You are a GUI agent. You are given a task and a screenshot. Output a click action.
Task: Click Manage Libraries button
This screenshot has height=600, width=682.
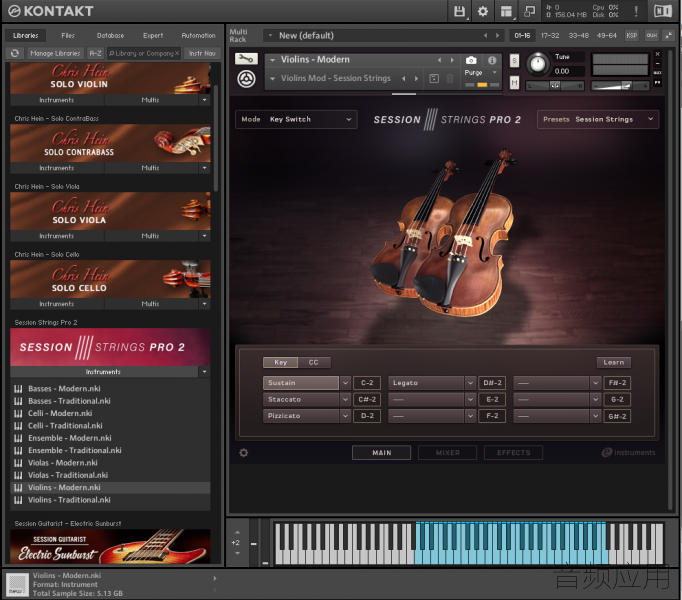pos(55,53)
